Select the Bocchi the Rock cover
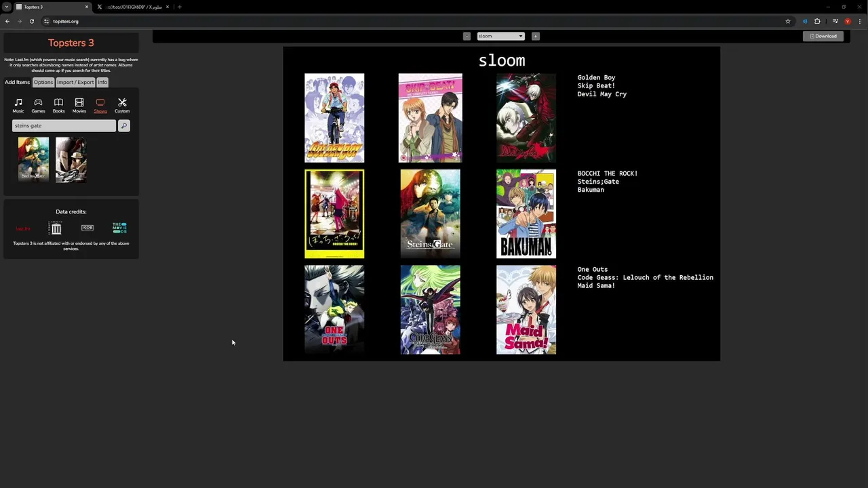The image size is (868, 488). (x=334, y=214)
